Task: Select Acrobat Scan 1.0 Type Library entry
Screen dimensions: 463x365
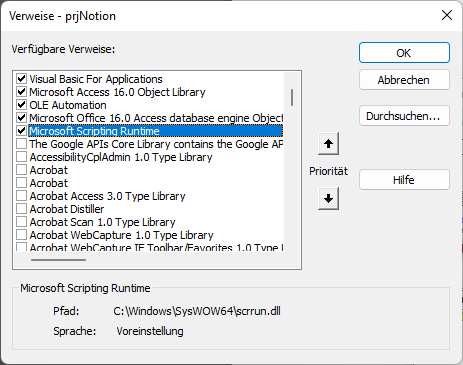Action: coord(102,222)
